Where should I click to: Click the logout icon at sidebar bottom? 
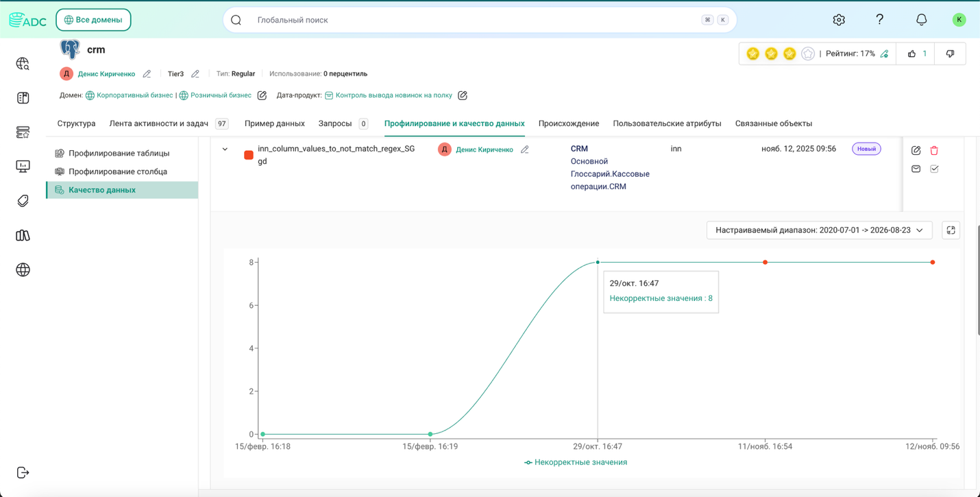23,472
